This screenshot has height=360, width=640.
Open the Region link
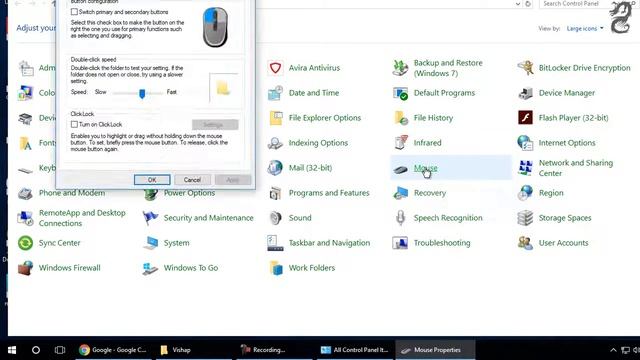[551, 193]
